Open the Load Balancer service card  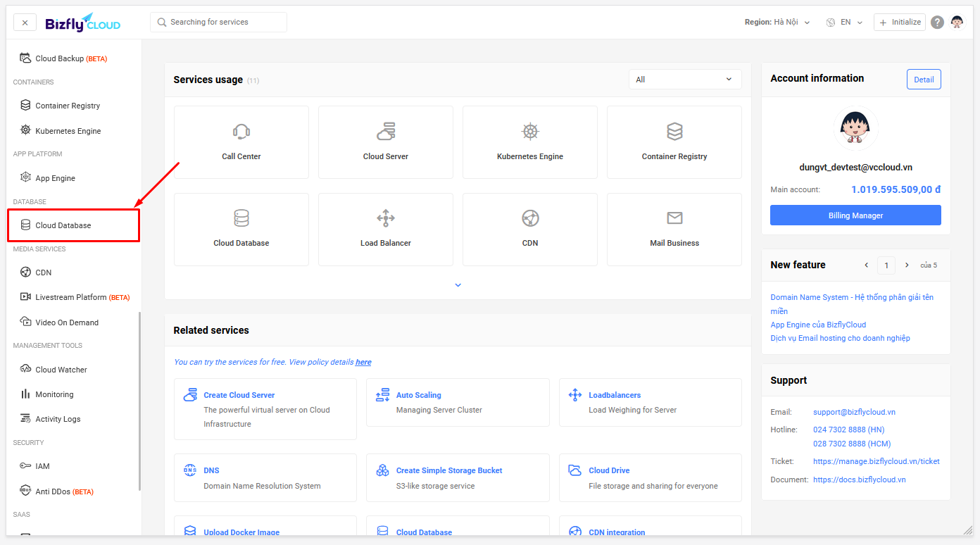pyautogui.click(x=386, y=230)
